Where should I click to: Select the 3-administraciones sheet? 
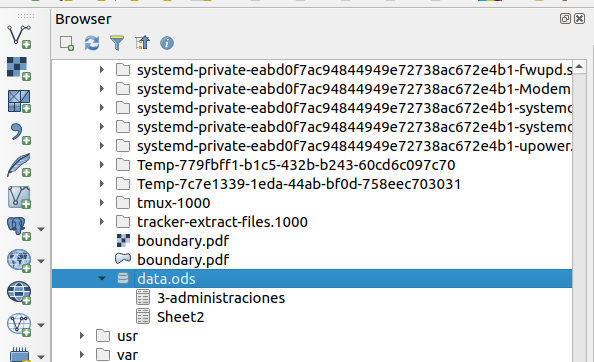click(221, 298)
